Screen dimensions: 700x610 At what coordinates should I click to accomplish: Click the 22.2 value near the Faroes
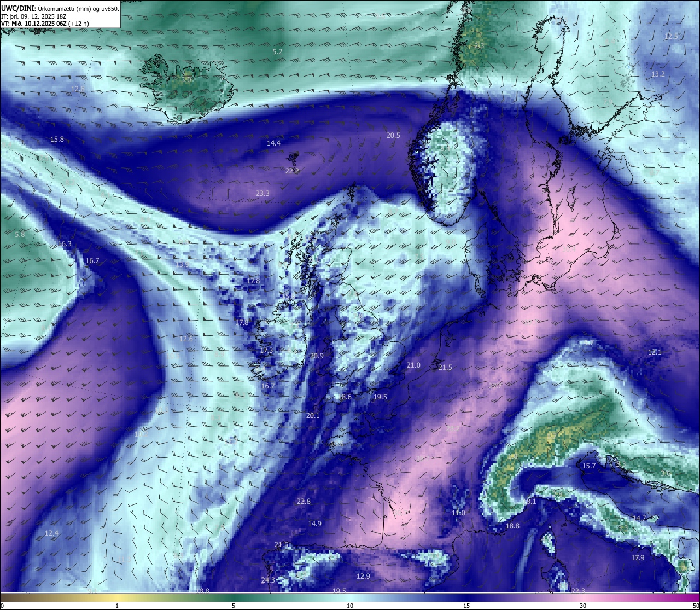(292, 171)
